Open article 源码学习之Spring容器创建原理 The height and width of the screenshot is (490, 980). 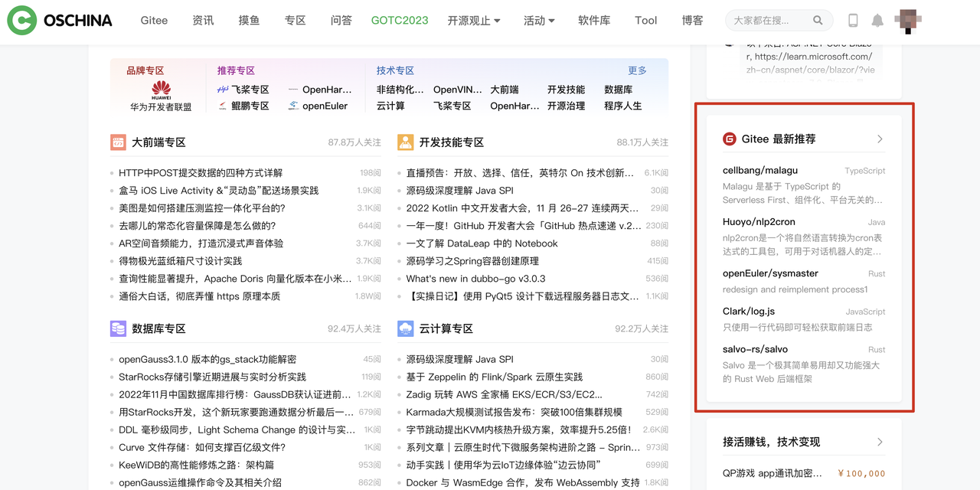472,261
